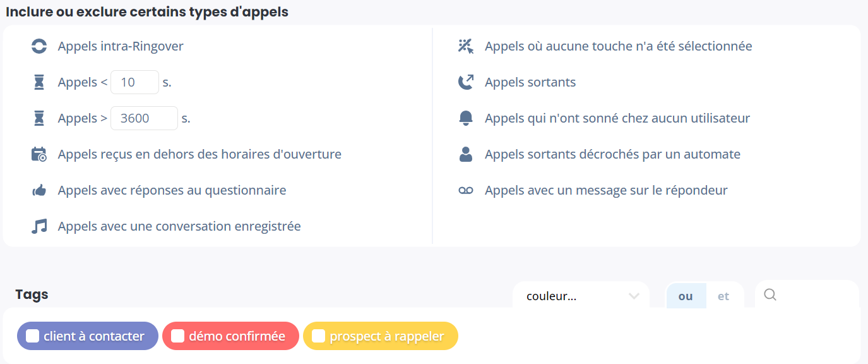Click the bell icon for unrung calls
The height and width of the screenshot is (364, 868).
click(x=466, y=118)
